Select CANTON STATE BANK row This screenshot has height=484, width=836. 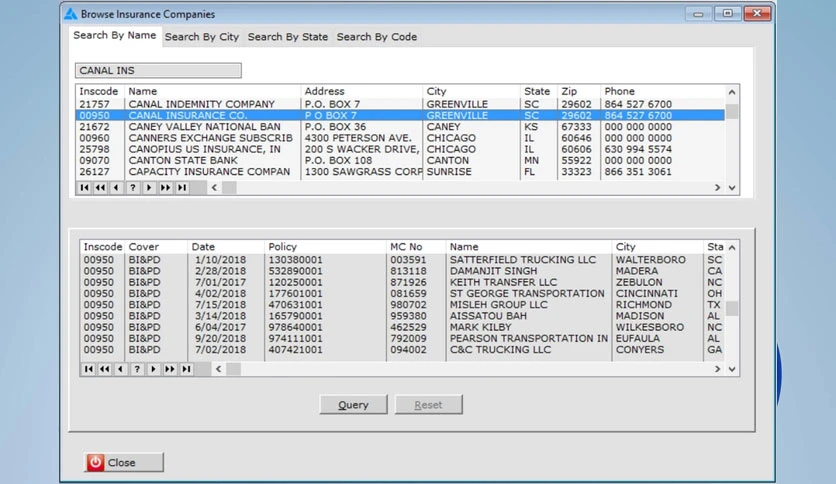(x=401, y=160)
